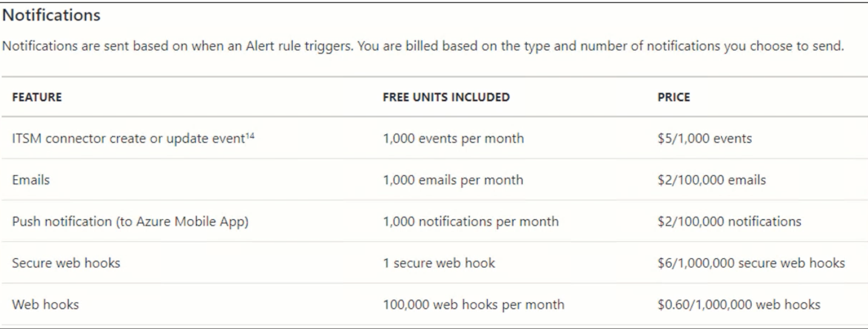This screenshot has width=868, height=329.
Task: Click the $2/100,000 emails price
Action: coord(712,180)
